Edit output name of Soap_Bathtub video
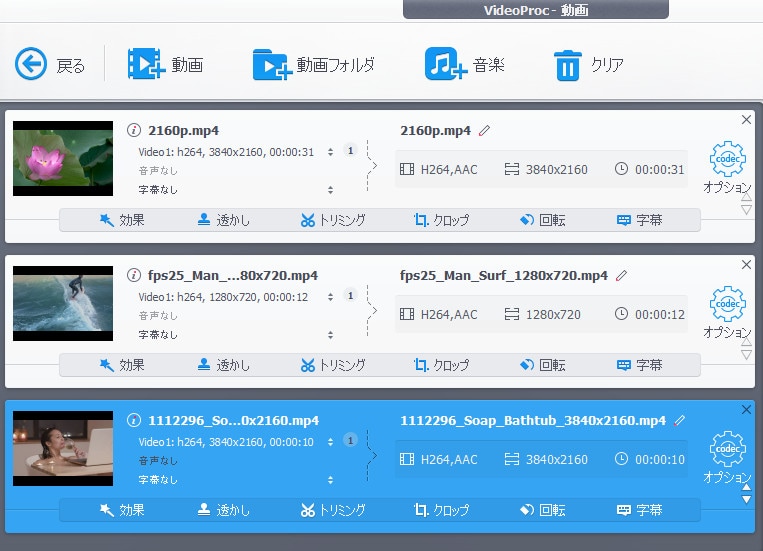 [680, 420]
